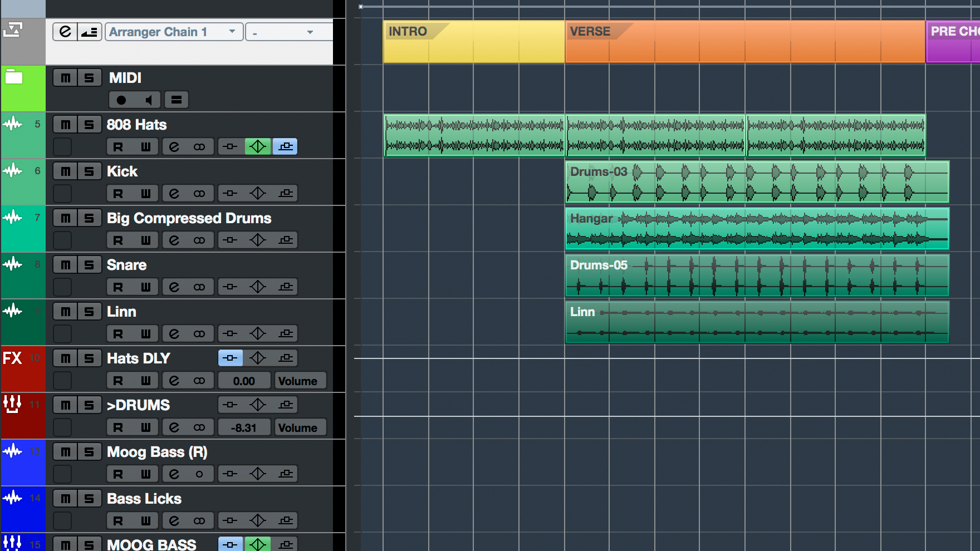Open edit channel settings for Kick track
980x551 pixels.
tap(174, 194)
